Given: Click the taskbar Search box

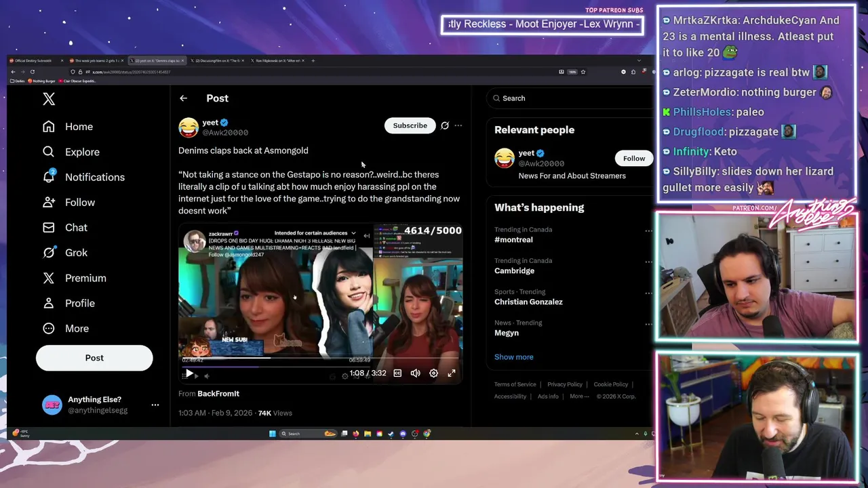Looking at the screenshot, I should pos(309,434).
